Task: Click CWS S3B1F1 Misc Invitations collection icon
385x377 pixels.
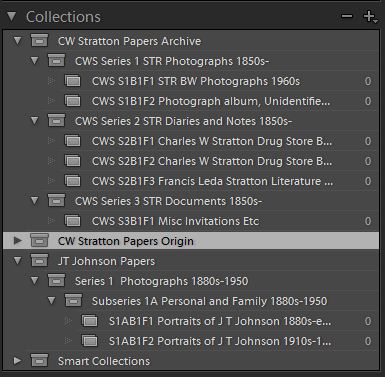Action: [73, 221]
